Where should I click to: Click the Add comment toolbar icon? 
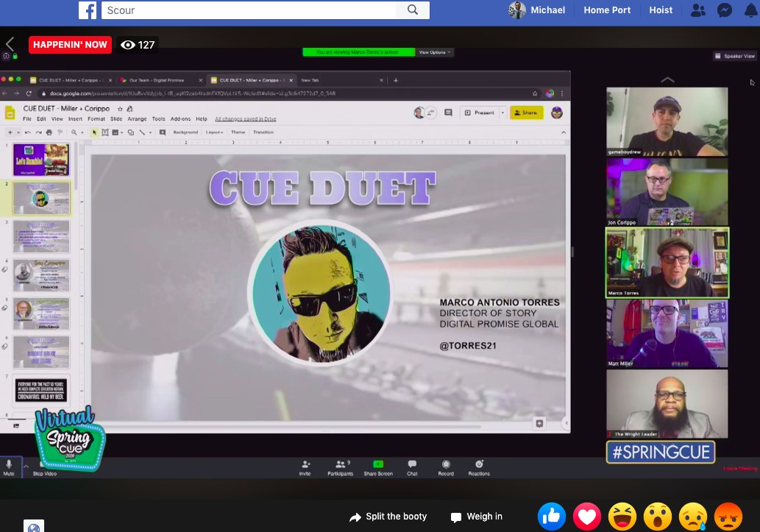(163, 132)
